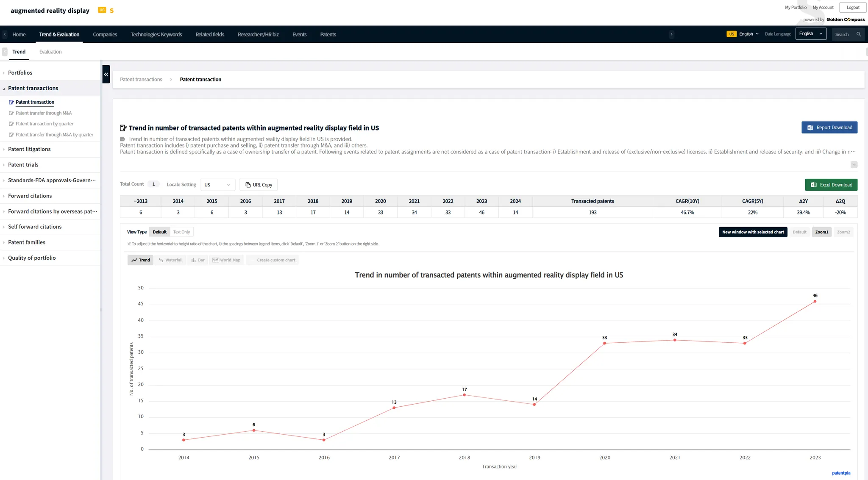Select the Bar chart type

pos(198,260)
